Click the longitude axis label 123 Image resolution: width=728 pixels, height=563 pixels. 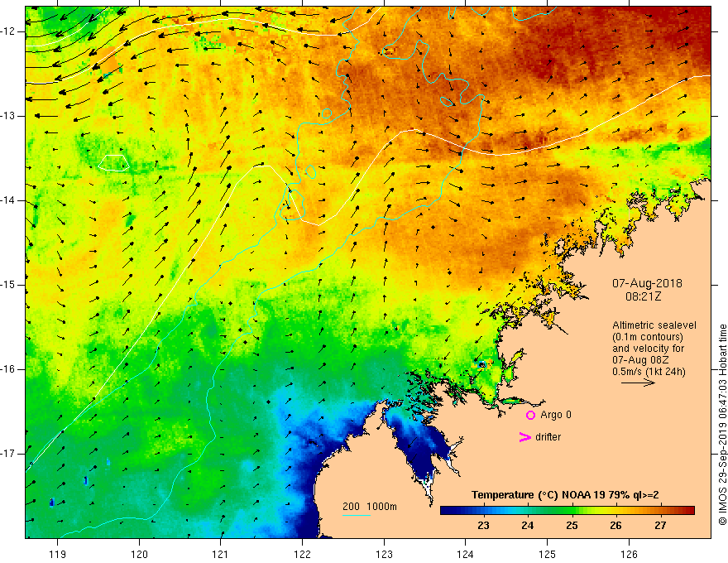pos(384,554)
